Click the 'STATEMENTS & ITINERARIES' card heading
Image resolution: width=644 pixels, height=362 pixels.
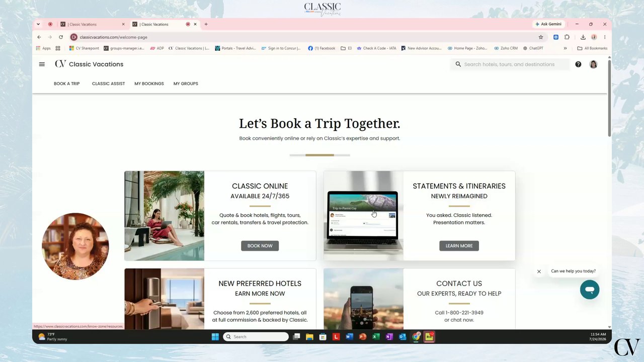pyautogui.click(x=459, y=186)
